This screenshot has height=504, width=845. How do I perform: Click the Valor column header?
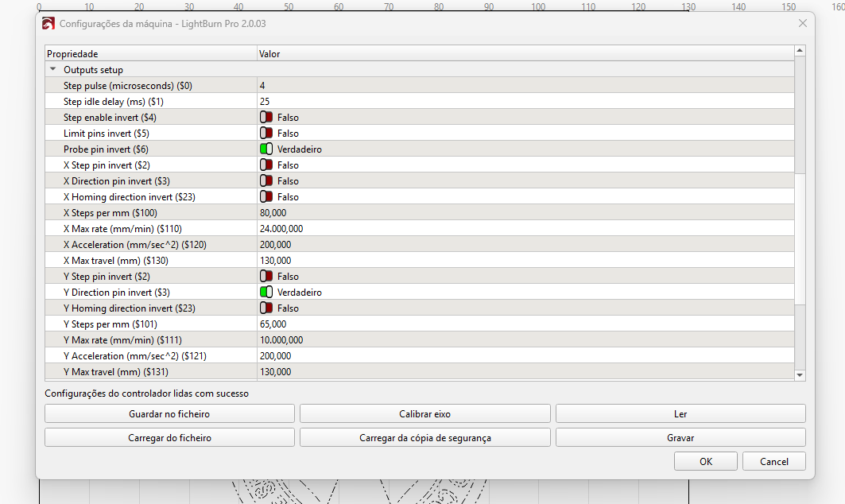pos(525,53)
